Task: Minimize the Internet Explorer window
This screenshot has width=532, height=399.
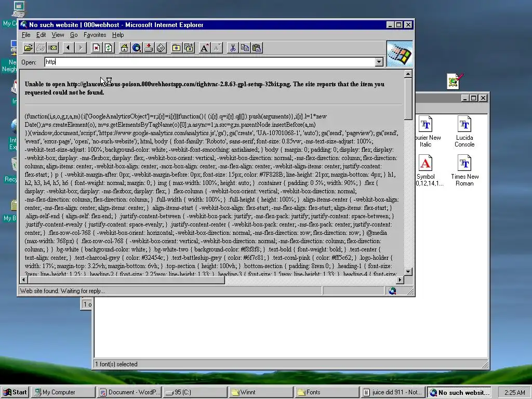Action: tap(390, 25)
